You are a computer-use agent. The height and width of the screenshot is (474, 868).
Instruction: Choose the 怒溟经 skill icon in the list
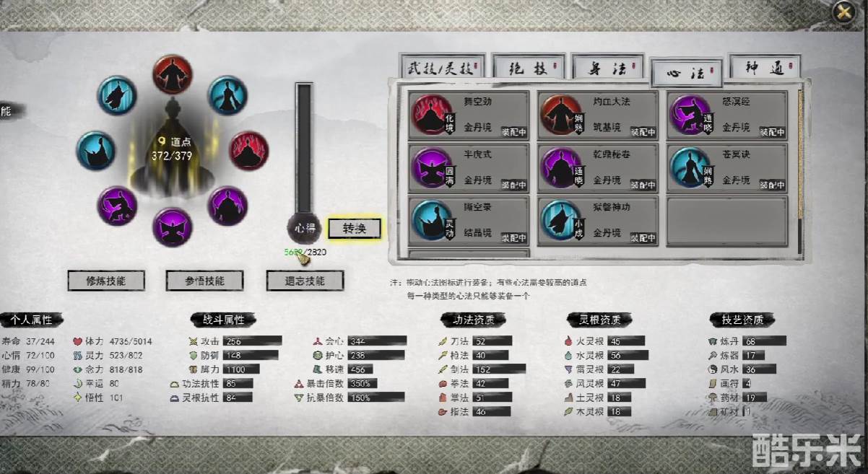[x=689, y=115]
